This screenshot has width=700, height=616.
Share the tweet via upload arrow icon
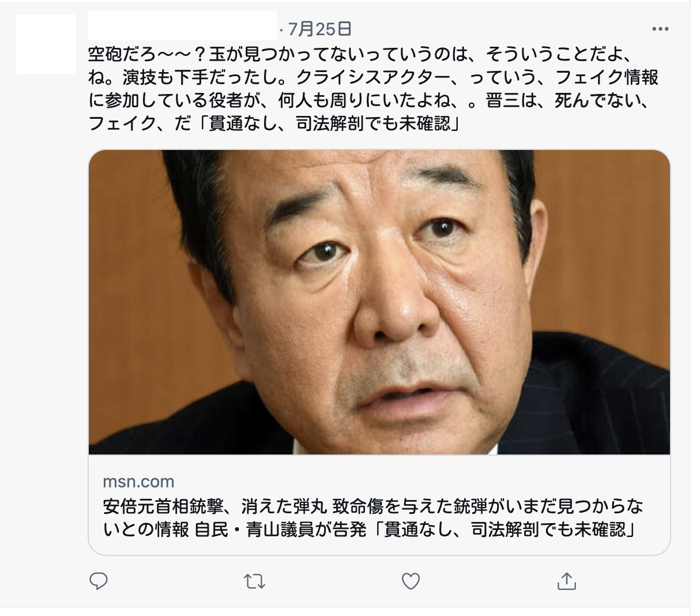point(567,581)
